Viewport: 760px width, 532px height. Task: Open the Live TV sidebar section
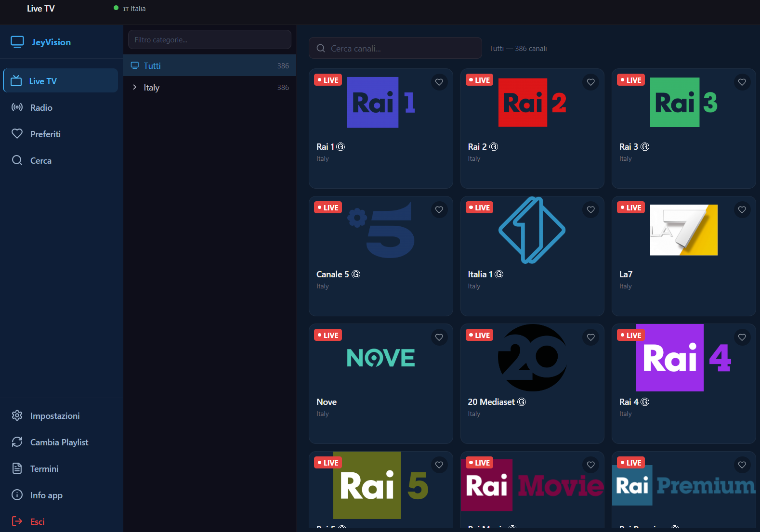[61, 81]
